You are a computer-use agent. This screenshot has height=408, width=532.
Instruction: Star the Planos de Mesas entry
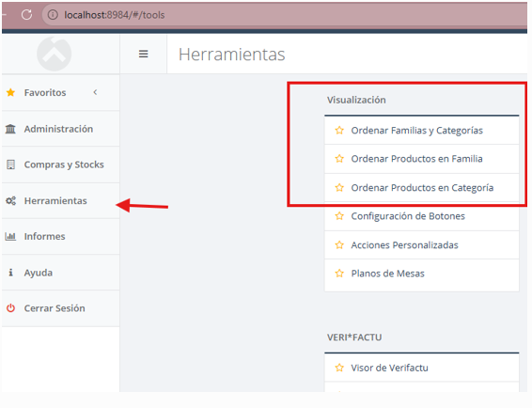point(339,274)
